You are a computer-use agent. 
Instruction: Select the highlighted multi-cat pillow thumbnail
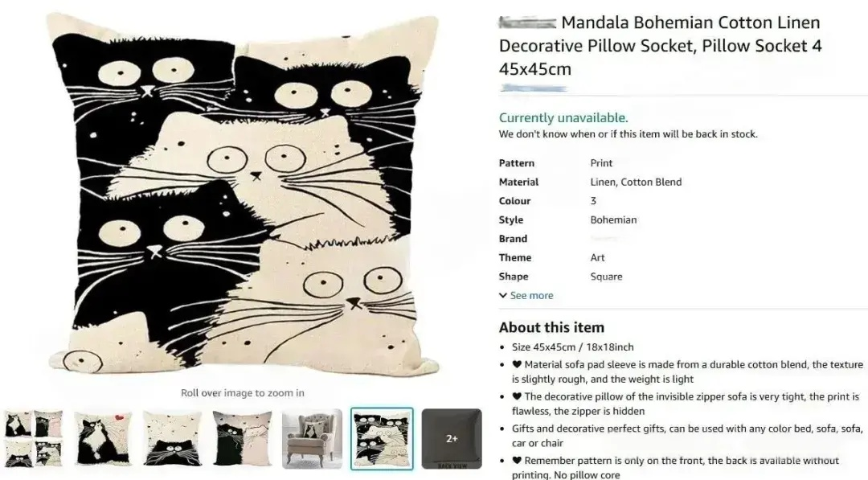[382, 438]
